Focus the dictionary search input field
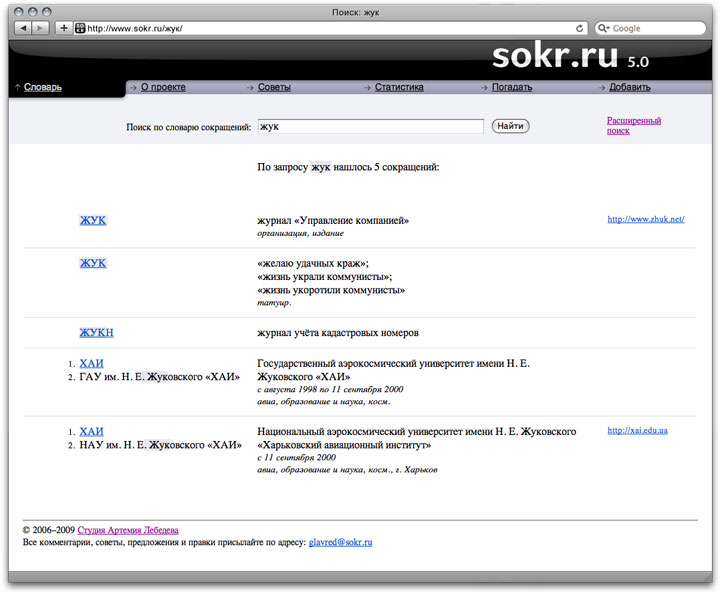Viewport: 720px width, 594px height. (370, 127)
